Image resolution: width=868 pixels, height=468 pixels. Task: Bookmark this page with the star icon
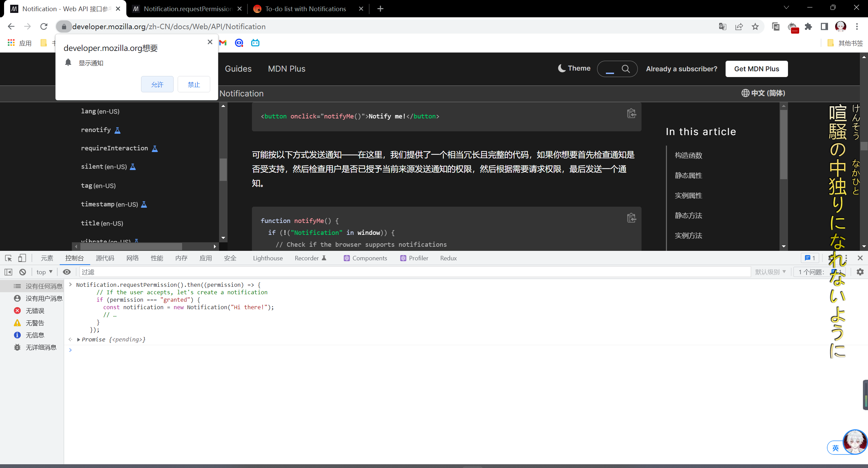pos(755,26)
